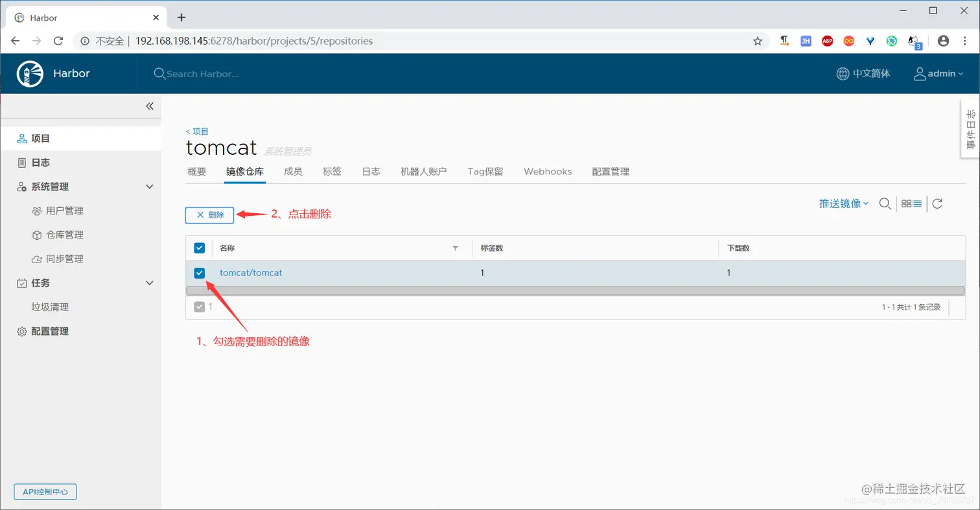The height and width of the screenshot is (510, 980).
Task: Open 日志 project tab
Action: (x=371, y=172)
